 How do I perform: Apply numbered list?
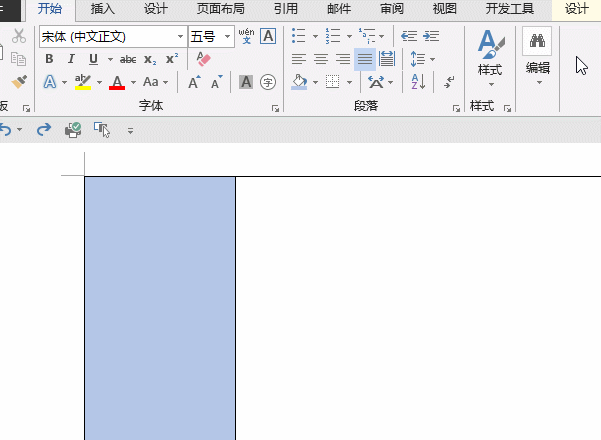click(x=333, y=36)
